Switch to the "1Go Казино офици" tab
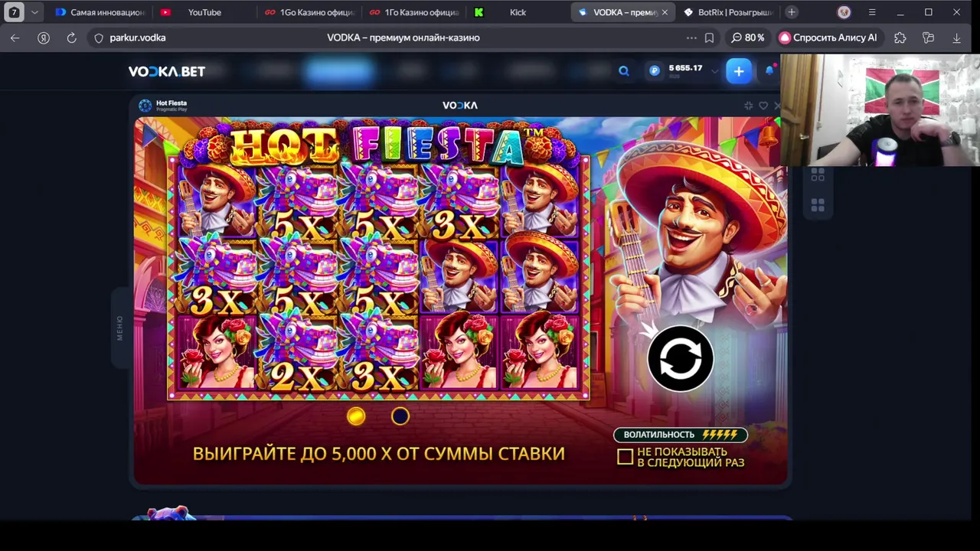Screen dimensions: 980x551 pyautogui.click(x=309, y=12)
